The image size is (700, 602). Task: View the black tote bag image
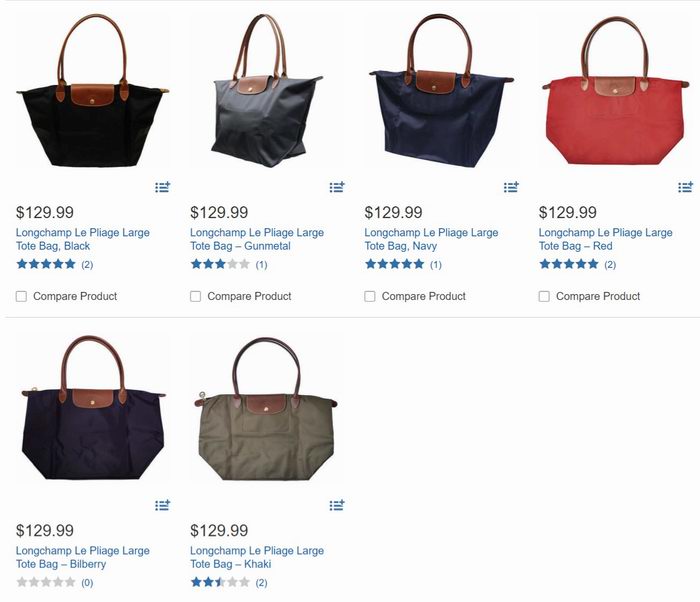[93, 92]
